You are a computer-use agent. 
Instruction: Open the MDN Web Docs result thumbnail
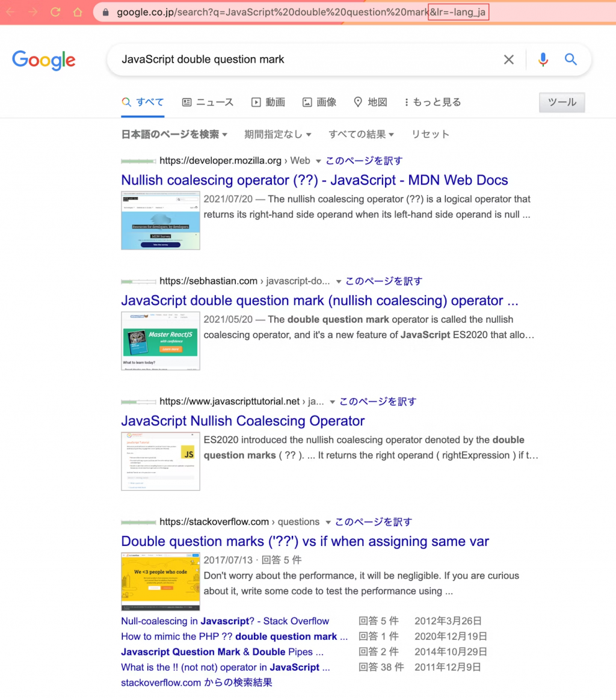tap(161, 221)
